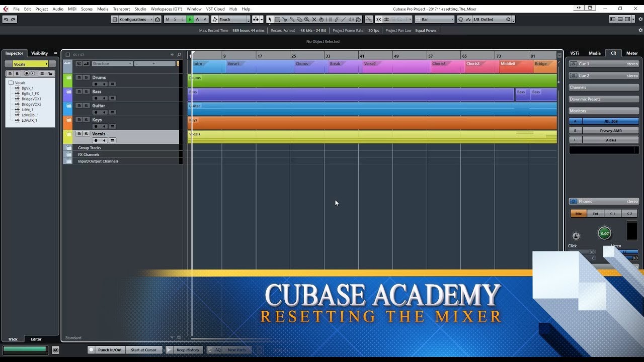
Task: Switch to the Editor tab
Action: (36, 339)
